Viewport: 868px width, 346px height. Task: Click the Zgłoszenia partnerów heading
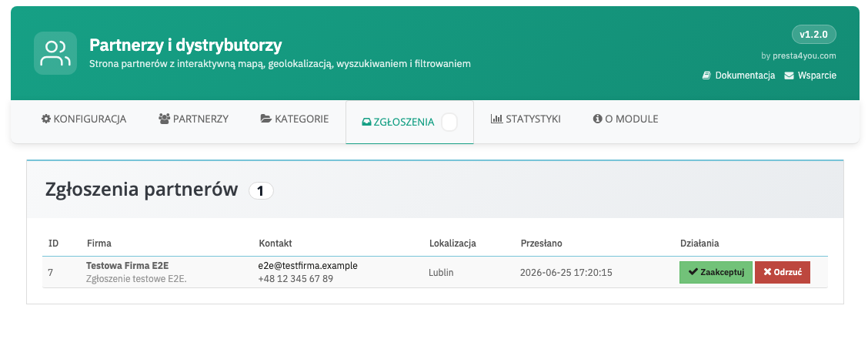coord(141,190)
